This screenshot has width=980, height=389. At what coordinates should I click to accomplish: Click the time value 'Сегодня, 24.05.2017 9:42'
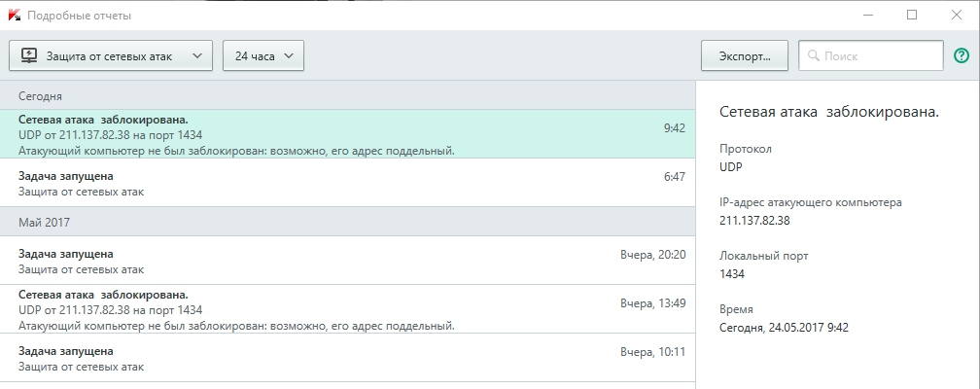[x=784, y=327]
